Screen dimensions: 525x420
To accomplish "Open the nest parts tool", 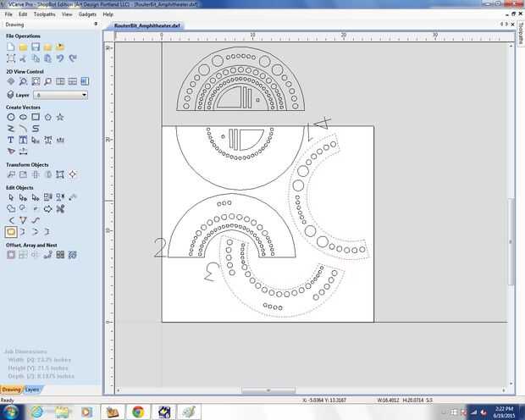I will pos(73,255).
